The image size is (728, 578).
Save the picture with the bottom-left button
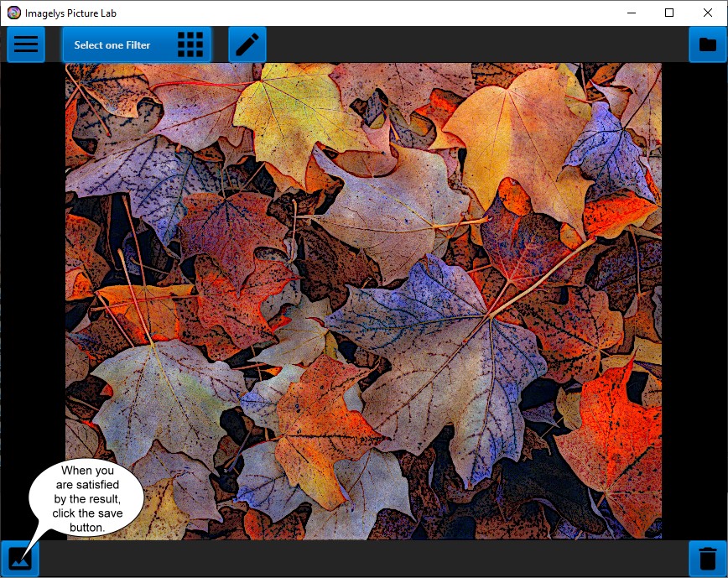(20, 558)
